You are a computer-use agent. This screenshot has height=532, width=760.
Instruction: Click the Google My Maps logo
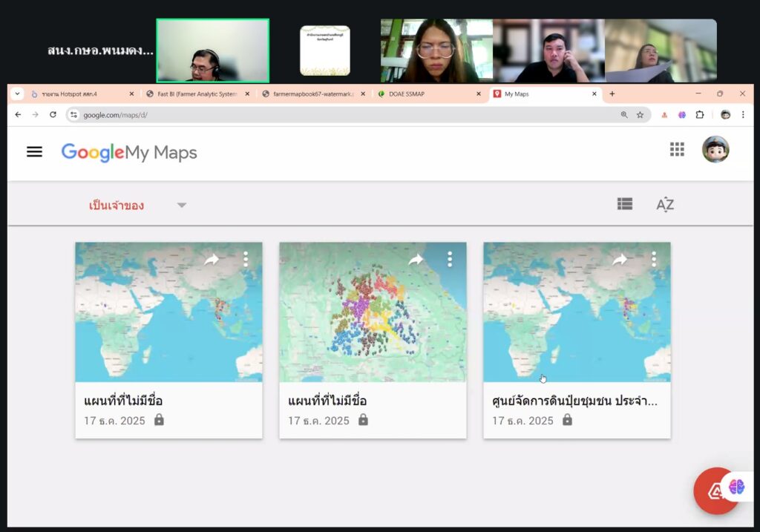(129, 153)
